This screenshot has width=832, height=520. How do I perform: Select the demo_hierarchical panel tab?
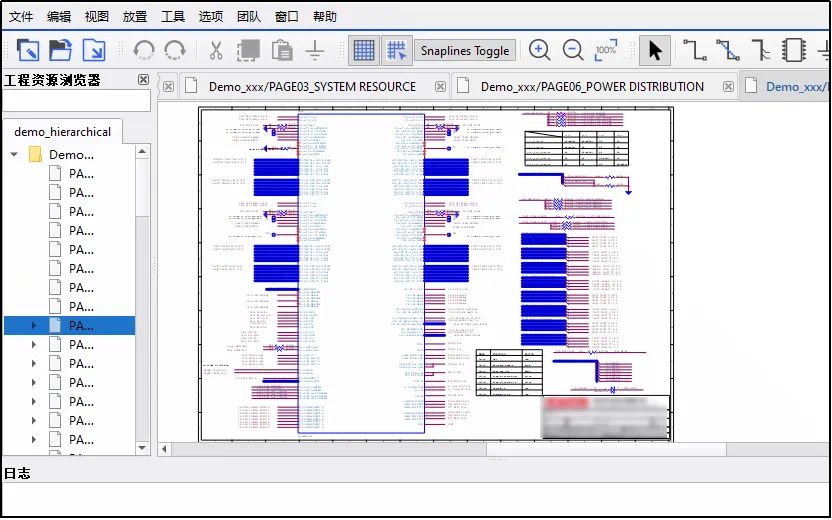pyautogui.click(x=63, y=132)
